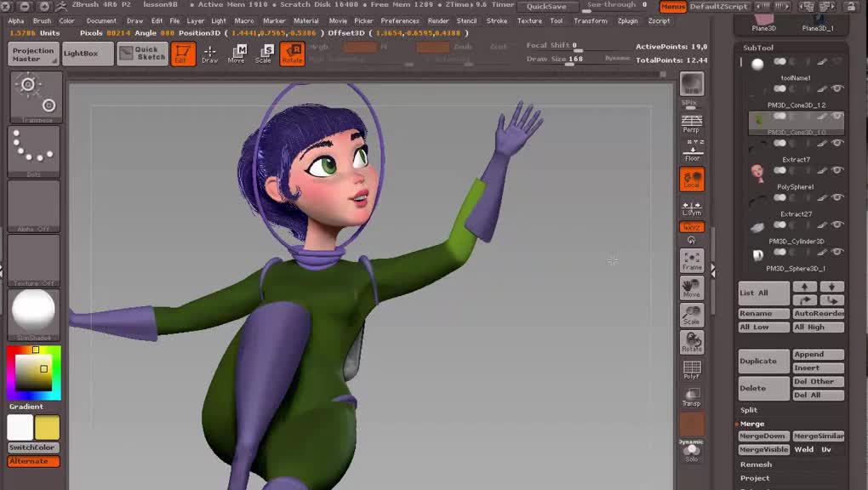
Task: Toggle eye icon of PM3D_Cone3D_12 subtool
Action: (x=837, y=88)
